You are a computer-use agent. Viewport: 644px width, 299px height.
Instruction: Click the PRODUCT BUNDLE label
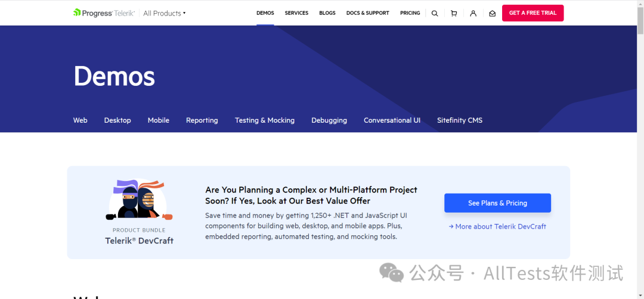point(139,230)
